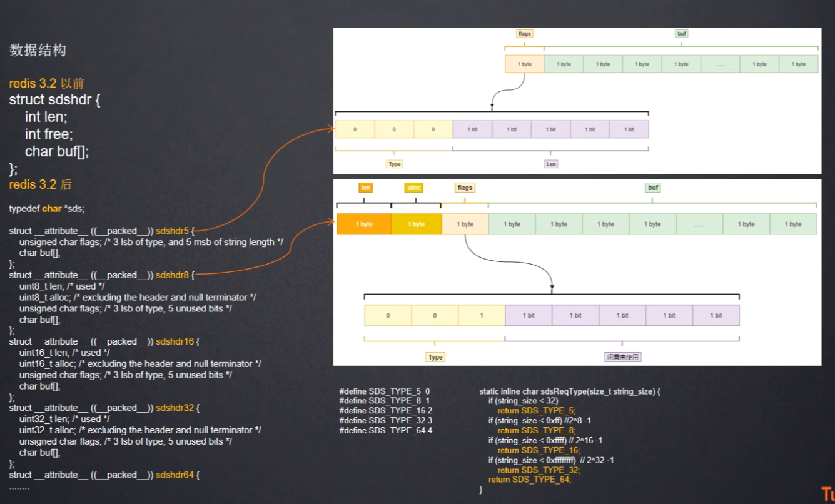Click the 数据结构 slide title

pyautogui.click(x=38, y=51)
